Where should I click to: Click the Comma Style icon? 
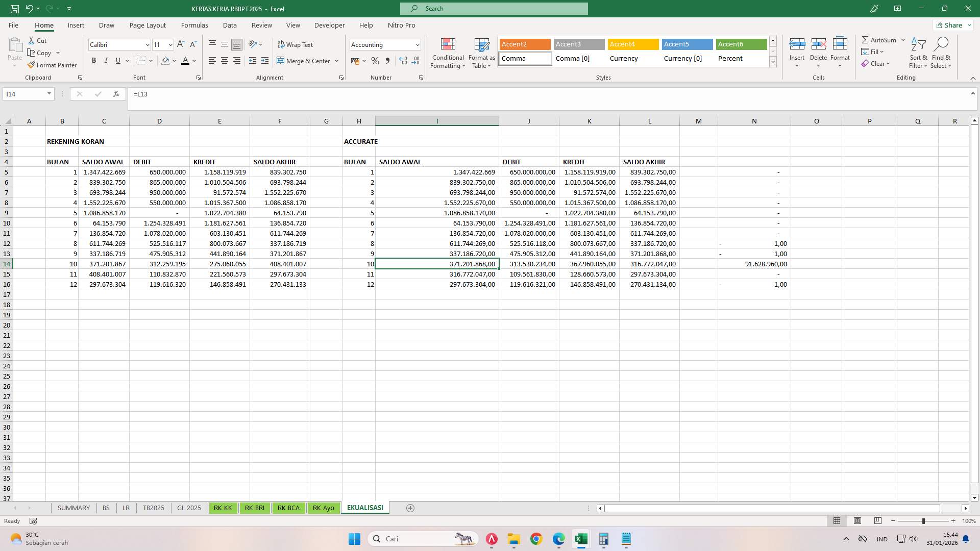[x=388, y=61]
